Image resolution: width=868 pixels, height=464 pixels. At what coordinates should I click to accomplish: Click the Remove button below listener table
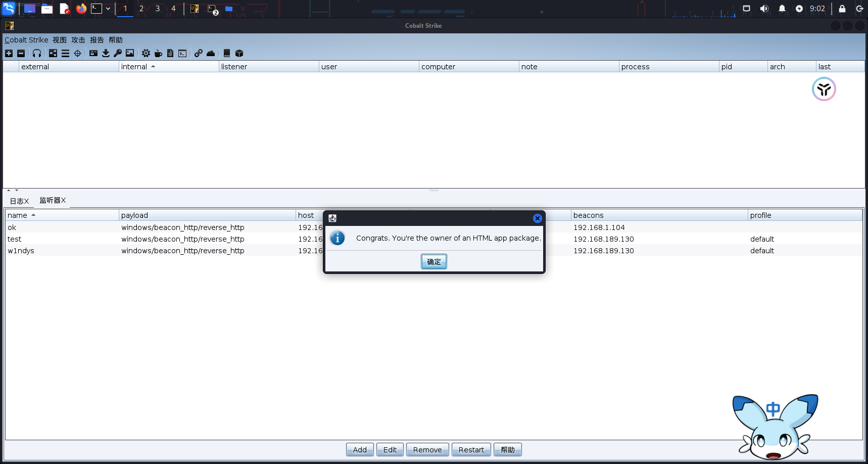tap(427, 450)
